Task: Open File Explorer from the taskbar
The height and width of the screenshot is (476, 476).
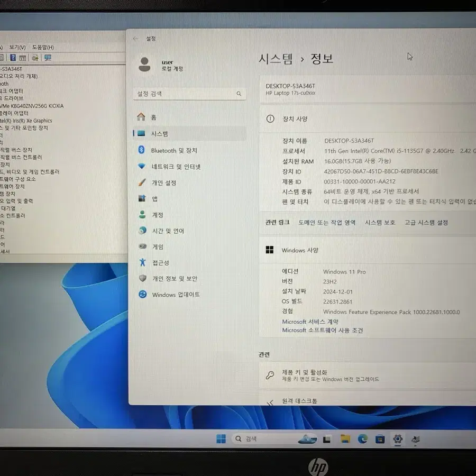Action: point(345,438)
